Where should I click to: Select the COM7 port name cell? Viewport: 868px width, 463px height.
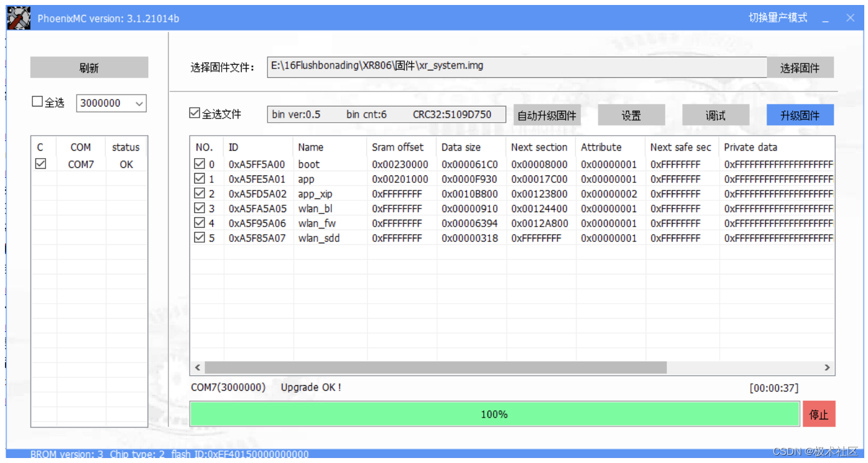[80, 164]
